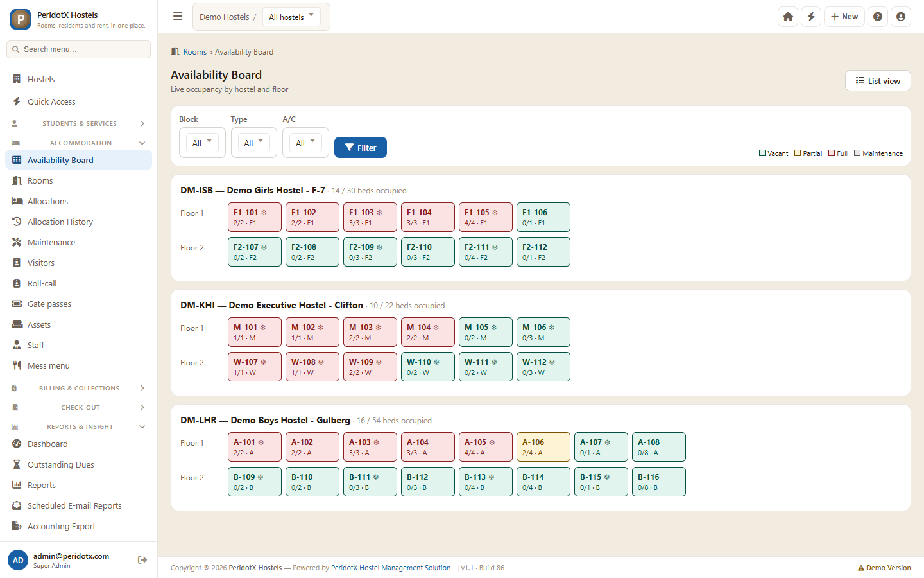Focus the Search menu input field
Viewport: 924px width, 578px height.
coord(78,49)
